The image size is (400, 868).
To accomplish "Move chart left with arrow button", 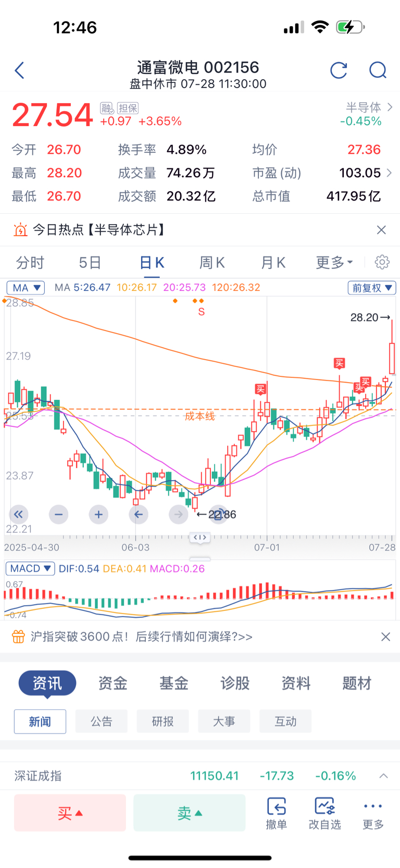I will click(x=138, y=515).
